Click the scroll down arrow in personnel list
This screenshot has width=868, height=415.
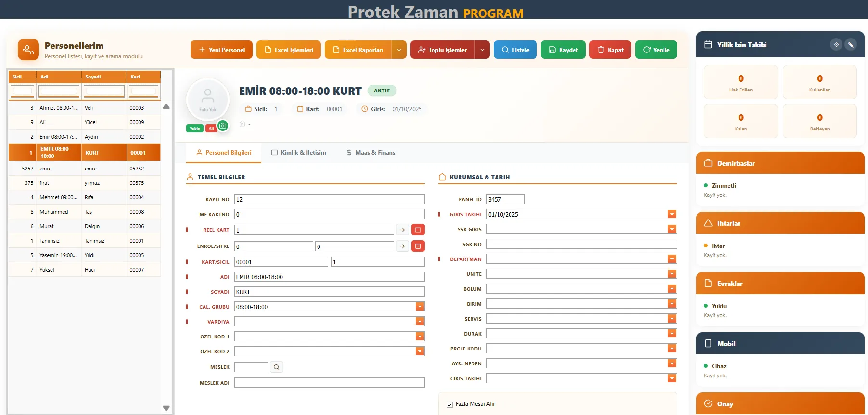click(166, 408)
